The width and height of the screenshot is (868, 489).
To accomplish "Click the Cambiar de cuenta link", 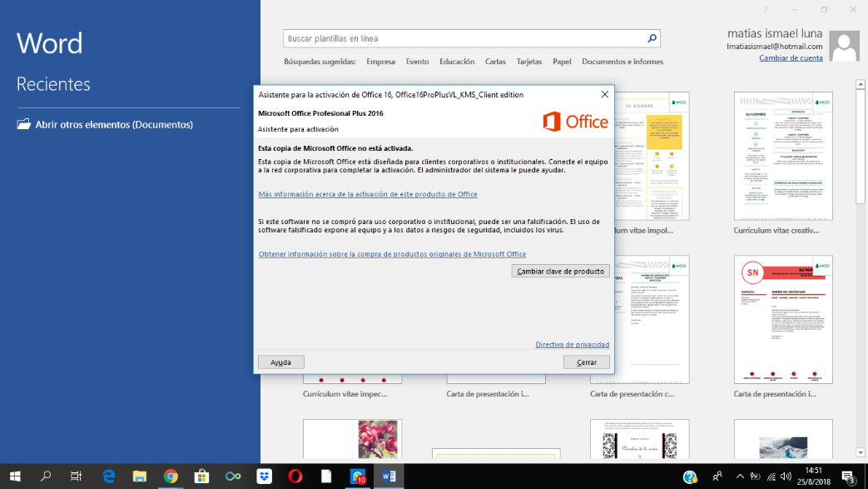I will coord(791,57).
